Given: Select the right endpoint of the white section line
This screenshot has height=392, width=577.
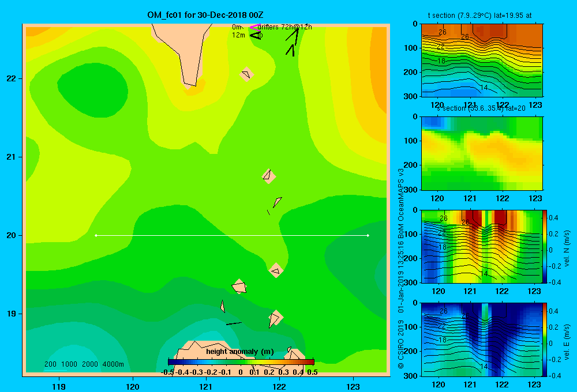Looking at the screenshot, I should click(368, 235).
